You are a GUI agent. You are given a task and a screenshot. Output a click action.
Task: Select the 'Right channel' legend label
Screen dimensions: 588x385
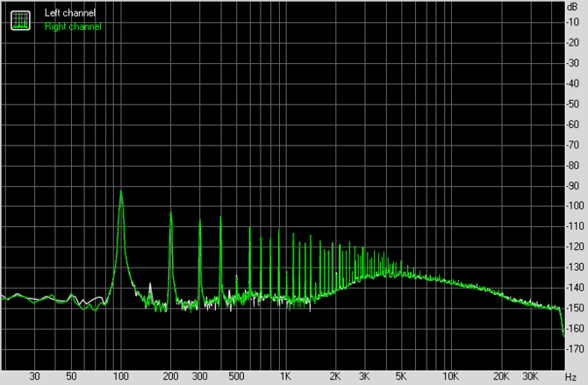[x=73, y=26]
